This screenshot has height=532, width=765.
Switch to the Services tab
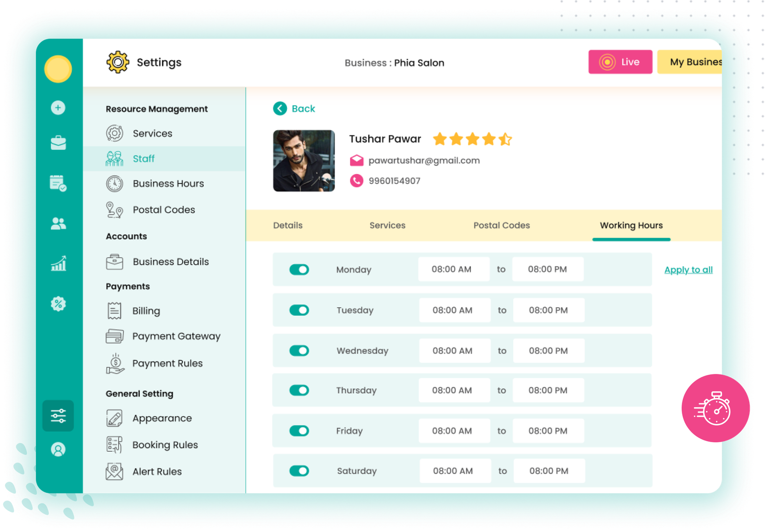point(387,225)
